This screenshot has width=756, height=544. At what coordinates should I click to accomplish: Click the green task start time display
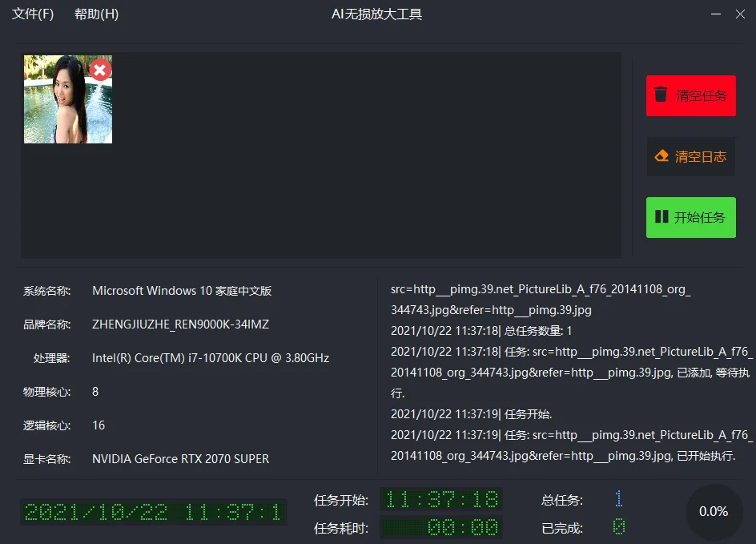(x=441, y=499)
